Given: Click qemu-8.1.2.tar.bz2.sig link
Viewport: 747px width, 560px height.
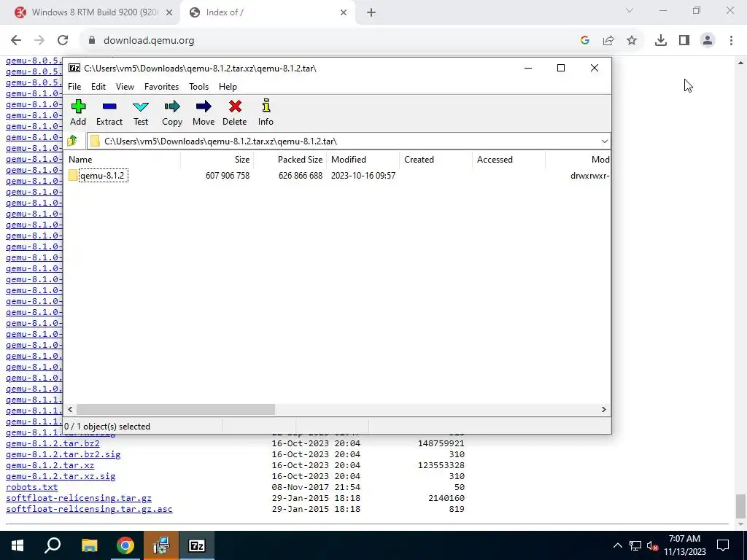Looking at the screenshot, I should (x=63, y=454).
